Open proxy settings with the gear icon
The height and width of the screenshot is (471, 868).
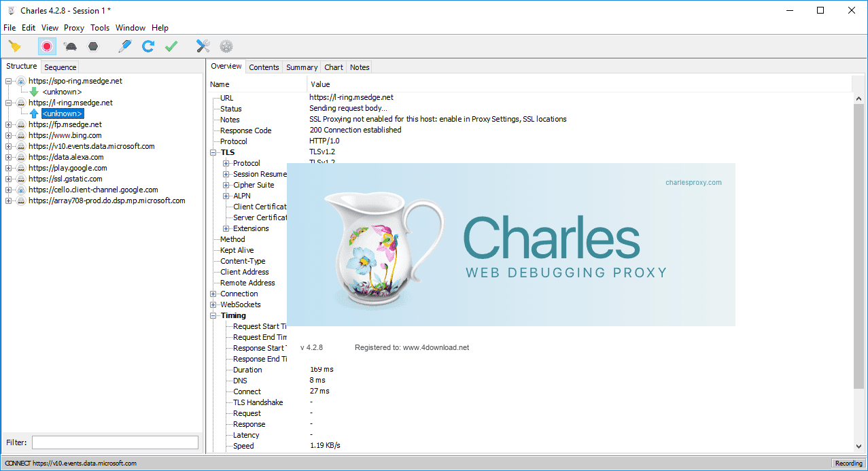[226, 46]
